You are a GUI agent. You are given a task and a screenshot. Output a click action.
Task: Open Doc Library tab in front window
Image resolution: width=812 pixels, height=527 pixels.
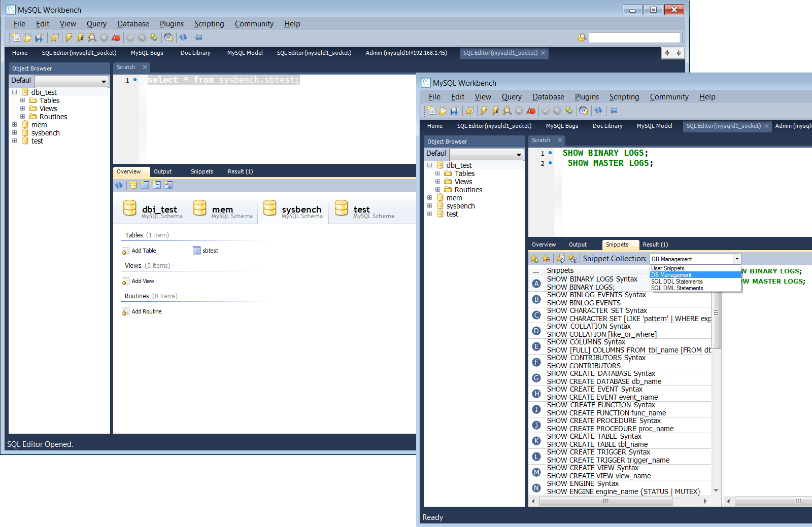[x=607, y=126]
